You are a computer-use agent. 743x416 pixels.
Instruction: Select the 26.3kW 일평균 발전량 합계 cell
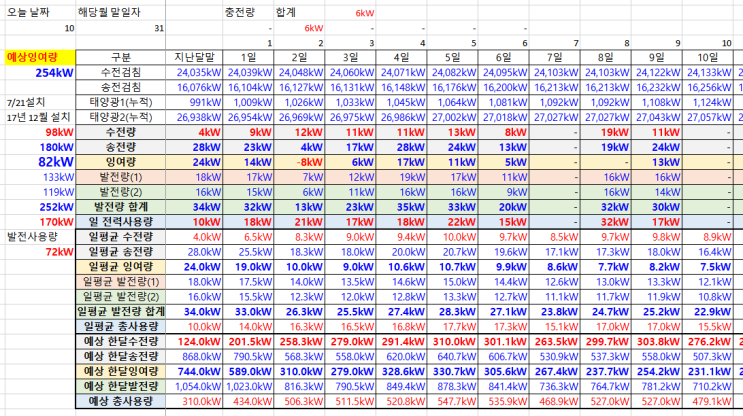(x=299, y=311)
